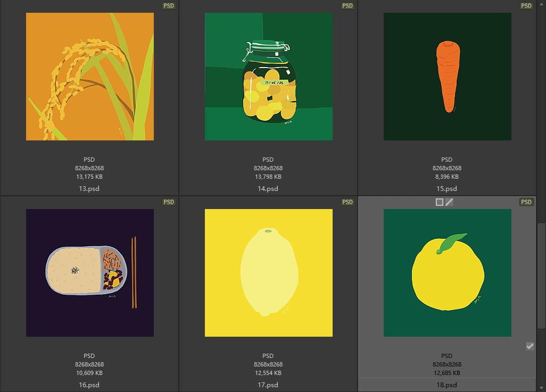Click the PSD badge on 18.psd tile
Image resolution: width=546 pixels, height=392 pixels.
[x=526, y=202]
